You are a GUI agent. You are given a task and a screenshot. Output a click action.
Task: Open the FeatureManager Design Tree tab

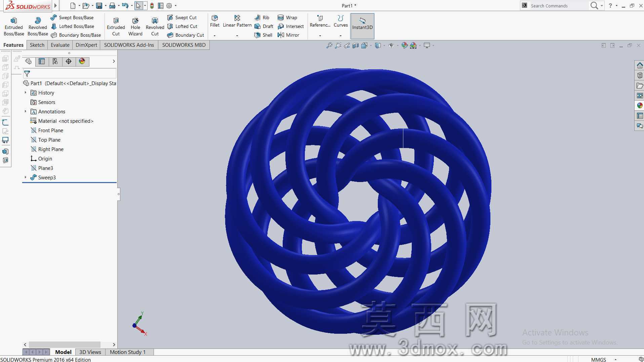pos(29,61)
